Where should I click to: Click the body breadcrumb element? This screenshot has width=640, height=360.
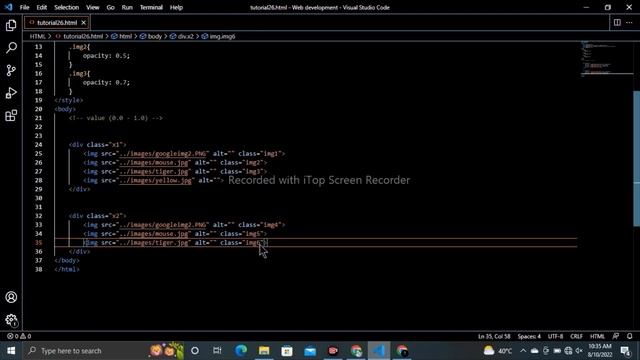[x=151, y=36]
